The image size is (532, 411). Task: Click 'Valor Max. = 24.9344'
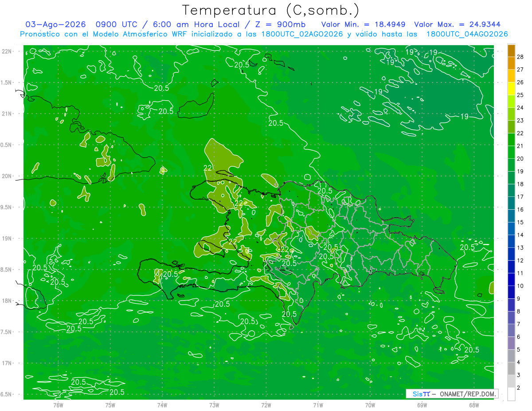tap(458, 24)
